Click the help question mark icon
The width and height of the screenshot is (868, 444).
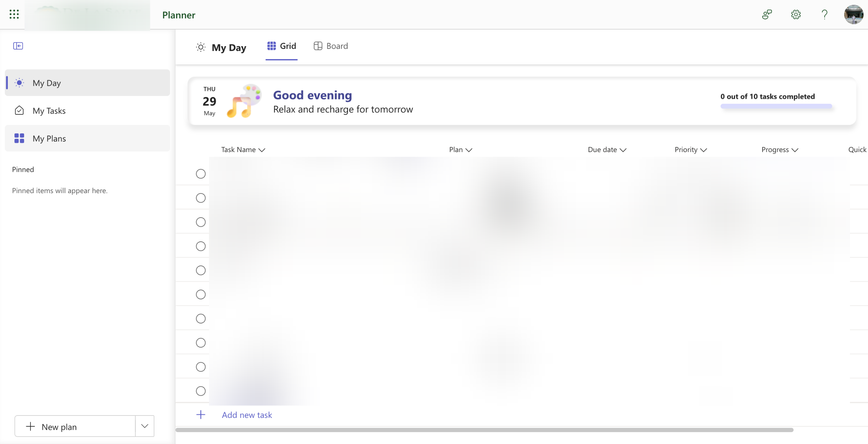(824, 15)
